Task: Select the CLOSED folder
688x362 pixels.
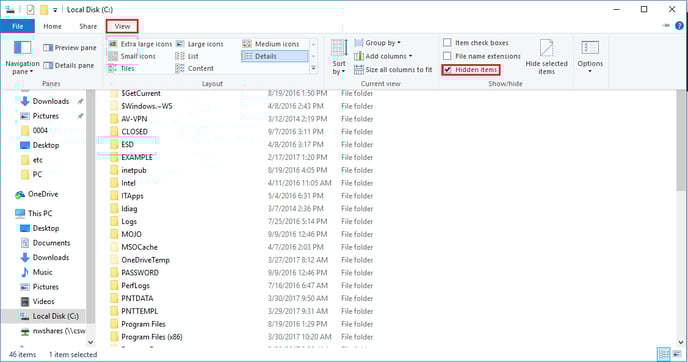Action: [x=134, y=131]
